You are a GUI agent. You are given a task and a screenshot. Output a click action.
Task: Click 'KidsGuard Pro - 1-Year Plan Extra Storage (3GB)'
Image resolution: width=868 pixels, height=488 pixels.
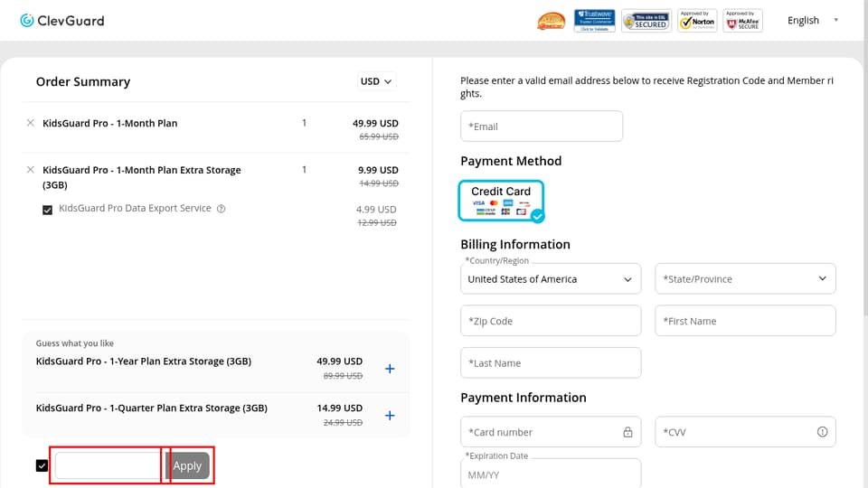pyautogui.click(x=144, y=361)
